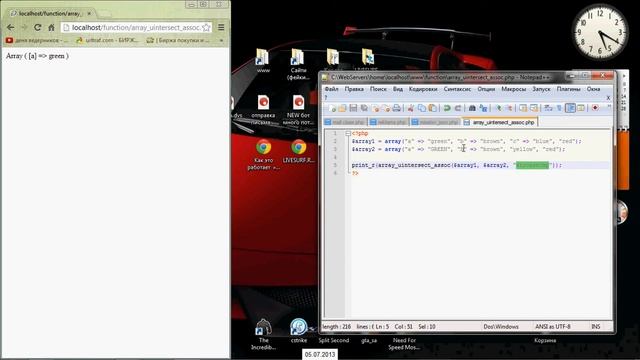Open the Правка menu
640x360 pixels.
tap(354, 89)
